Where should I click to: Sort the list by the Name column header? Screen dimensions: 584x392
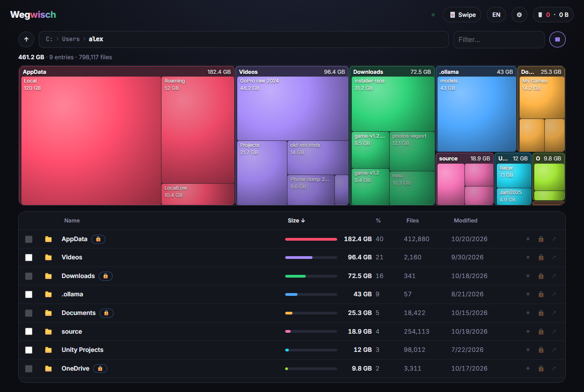[72, 221]
